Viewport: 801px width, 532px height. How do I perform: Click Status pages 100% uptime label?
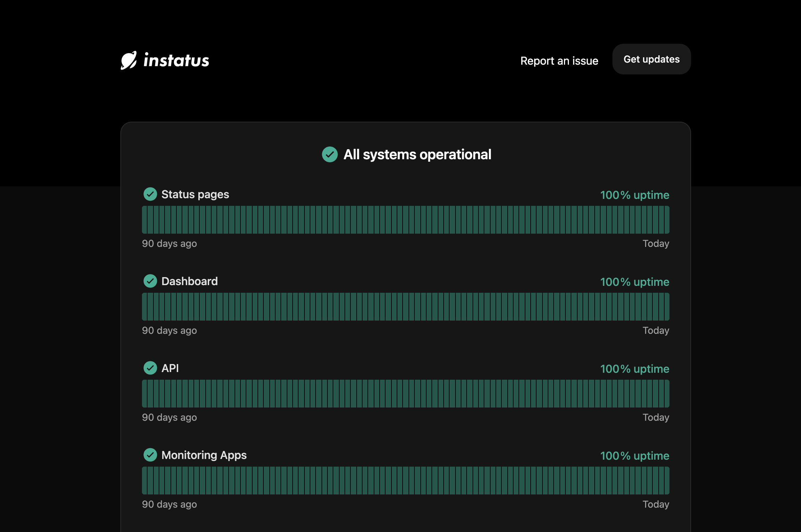coord(635,195)
